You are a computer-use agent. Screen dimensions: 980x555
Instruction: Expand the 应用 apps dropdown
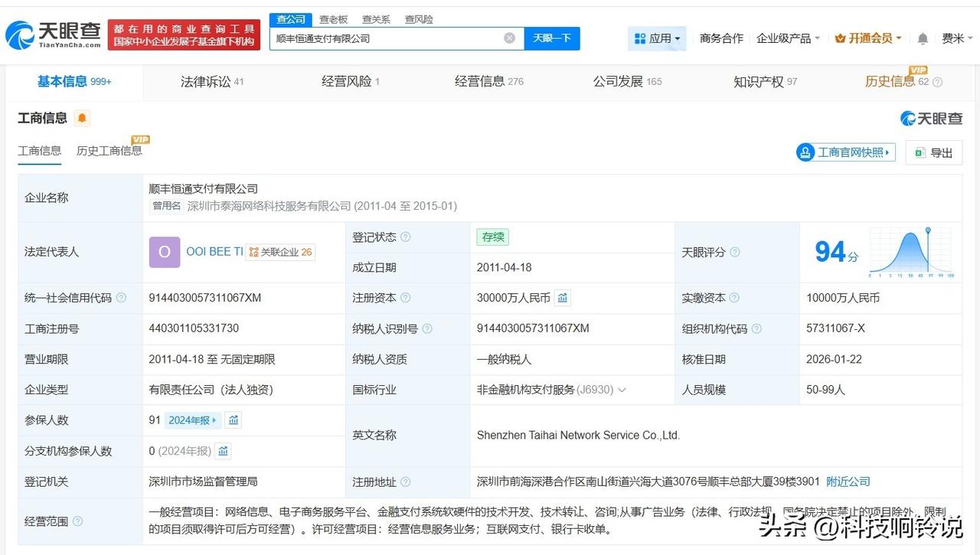tap(657, 38)
